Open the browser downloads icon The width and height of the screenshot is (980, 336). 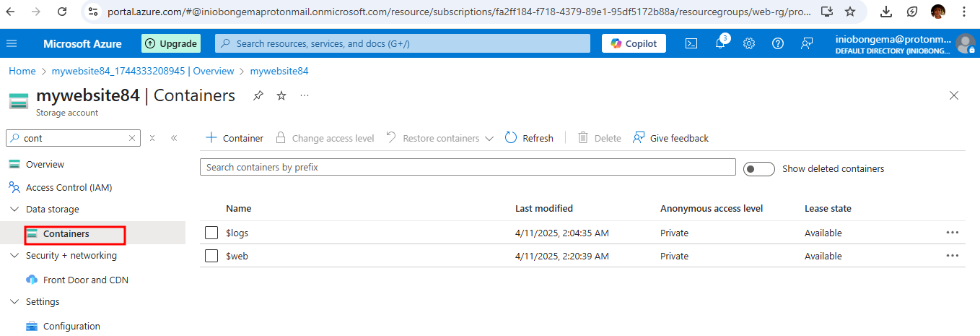click(x=886, y=12)
